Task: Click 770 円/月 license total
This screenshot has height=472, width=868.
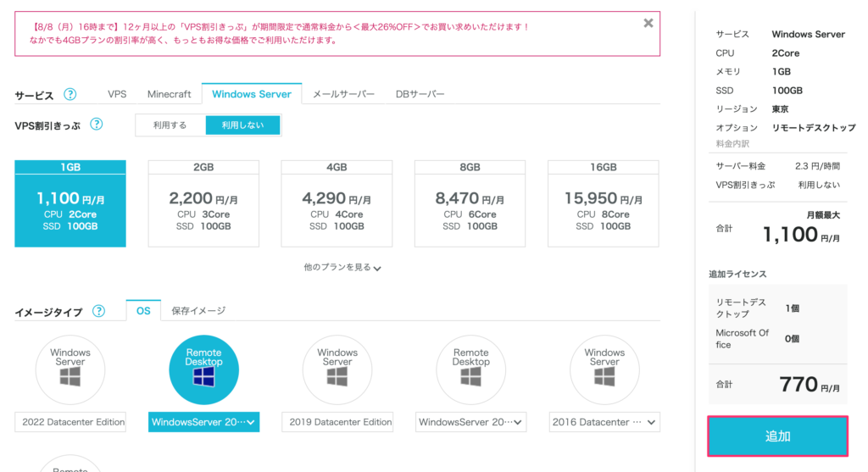Action: pos(810,384)
